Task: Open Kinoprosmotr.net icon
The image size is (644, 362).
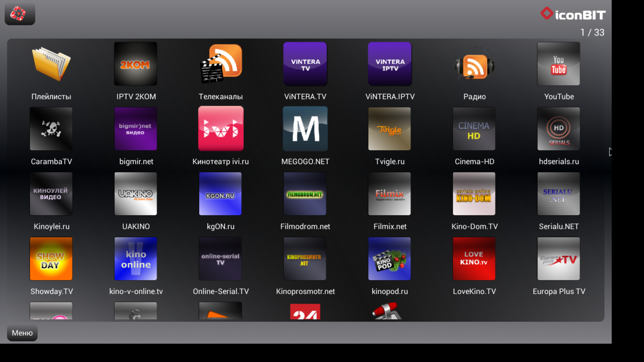Action: tap(305, 259)
